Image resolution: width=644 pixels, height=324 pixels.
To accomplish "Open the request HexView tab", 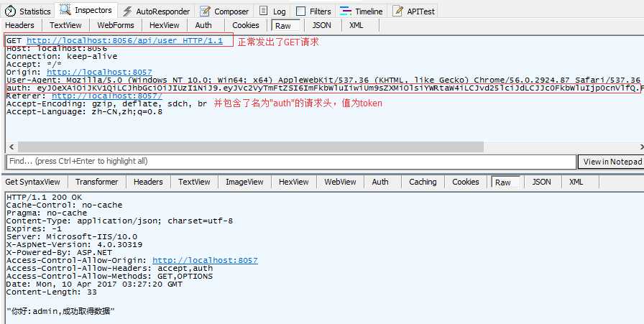I will pyautogui.click(x=165, y=25).
